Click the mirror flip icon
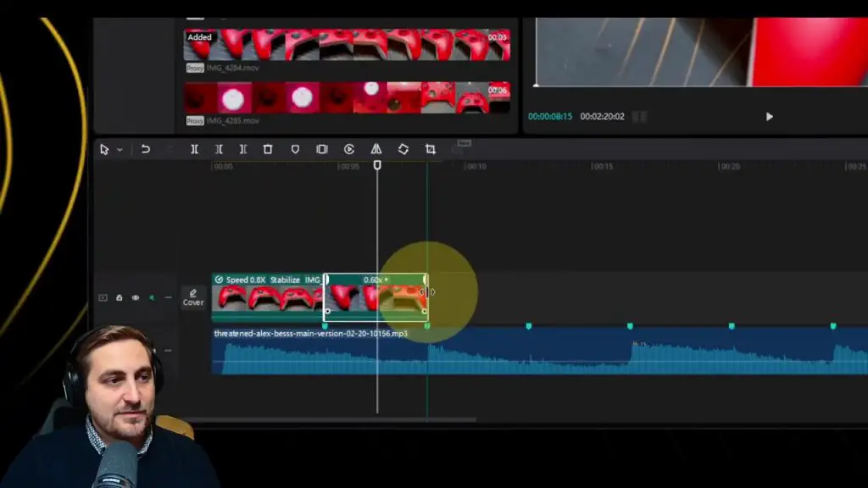868x488 pixels. (376, 149)
